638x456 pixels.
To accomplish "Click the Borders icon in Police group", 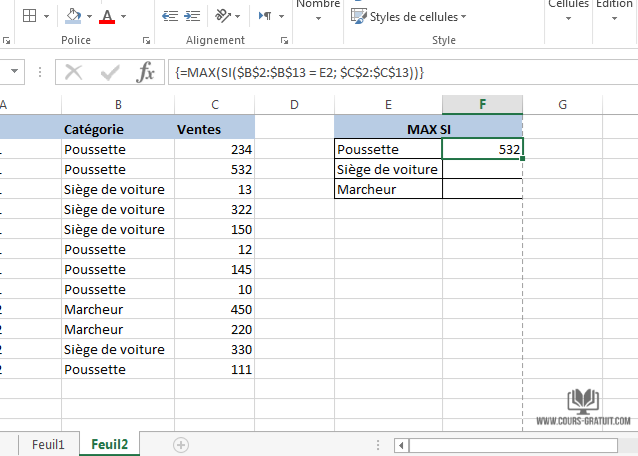I will click(x=30, y=16).
